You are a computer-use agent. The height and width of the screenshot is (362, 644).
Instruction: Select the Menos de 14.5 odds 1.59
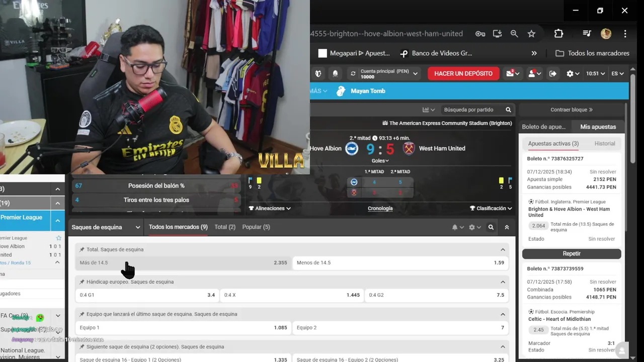(x=400, y=263)
